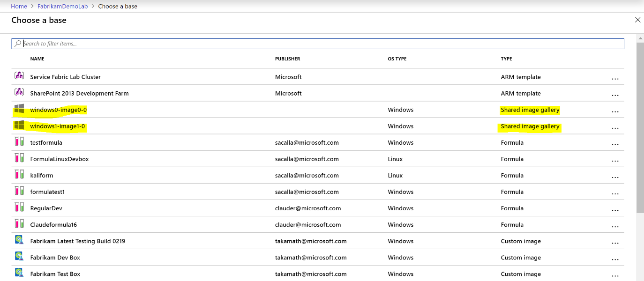Choose the windows0-image0-0 shared image
Viewport: 644px width, 281px height.
coord(59,110)
